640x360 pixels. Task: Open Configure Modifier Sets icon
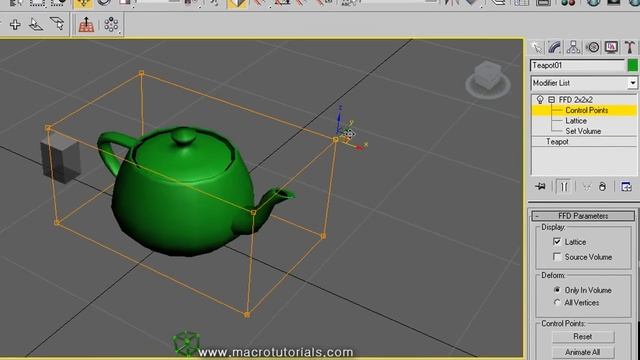coord(626,187)
